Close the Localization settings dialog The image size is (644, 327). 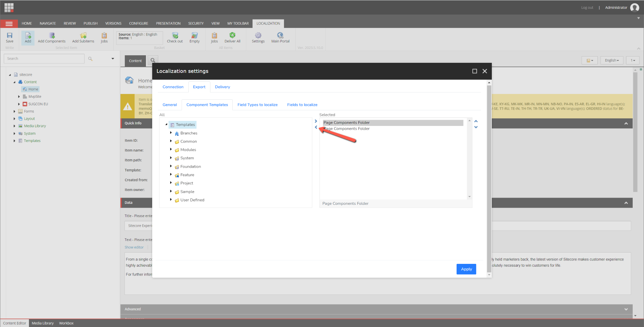pyautogui.click(x=485, y=71)
